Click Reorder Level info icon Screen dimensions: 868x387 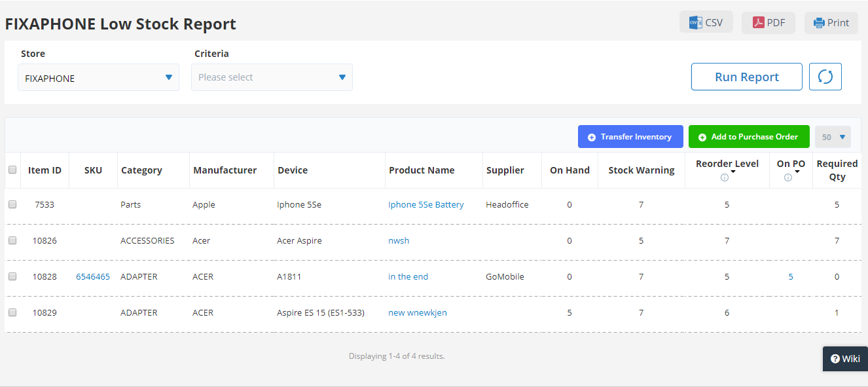(x=724, y=177)
